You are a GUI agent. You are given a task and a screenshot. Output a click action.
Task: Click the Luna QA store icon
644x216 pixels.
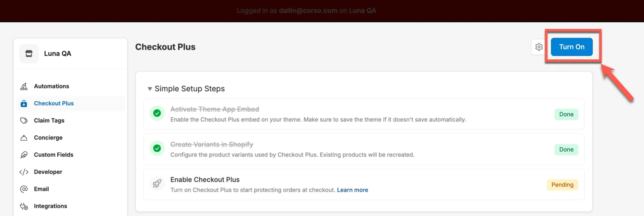29,54
